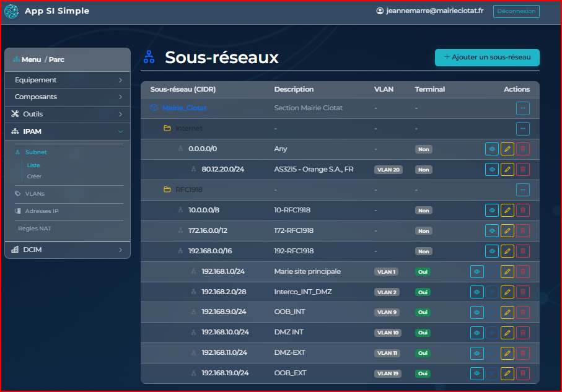Delete the DMZ INT subnet

point(523,333)
